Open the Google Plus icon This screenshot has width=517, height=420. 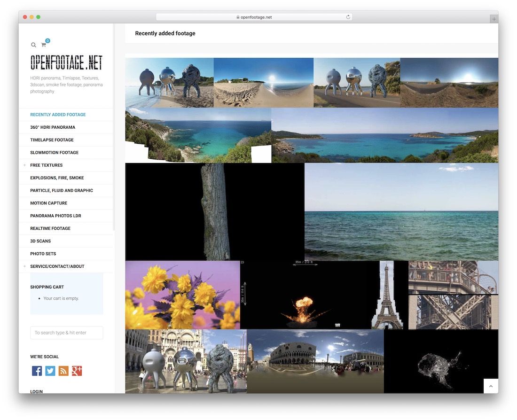pyautogui.click(x=77, y=371)
